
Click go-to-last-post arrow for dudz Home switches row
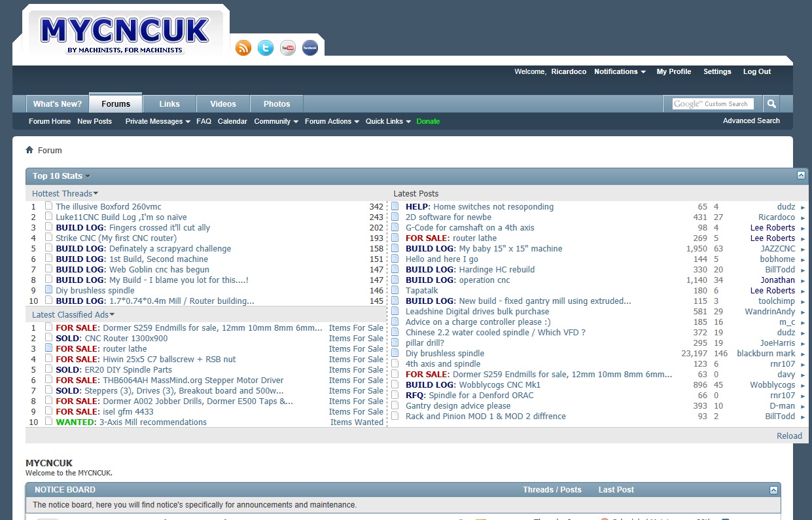(803, 208)
